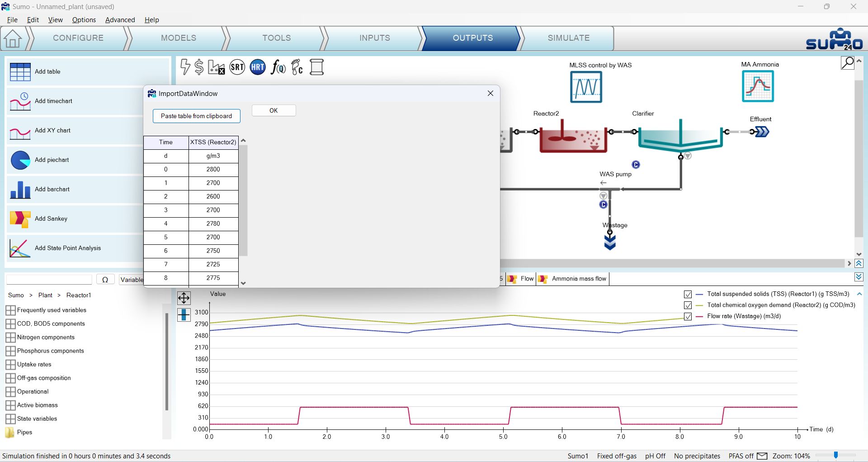868x462 pixels.
Task: Open the HRT calculation tool
Action: [x=258, y=67]
